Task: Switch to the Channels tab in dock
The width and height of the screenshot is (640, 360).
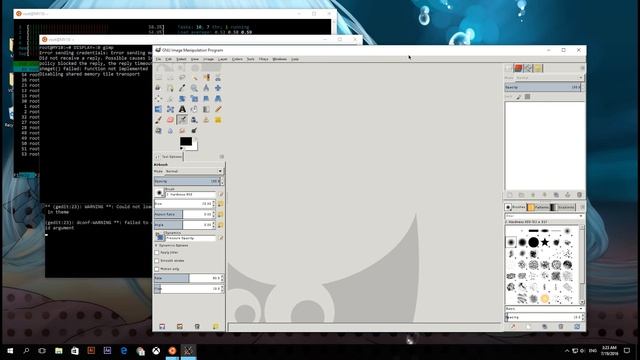Action: (518, 68)
